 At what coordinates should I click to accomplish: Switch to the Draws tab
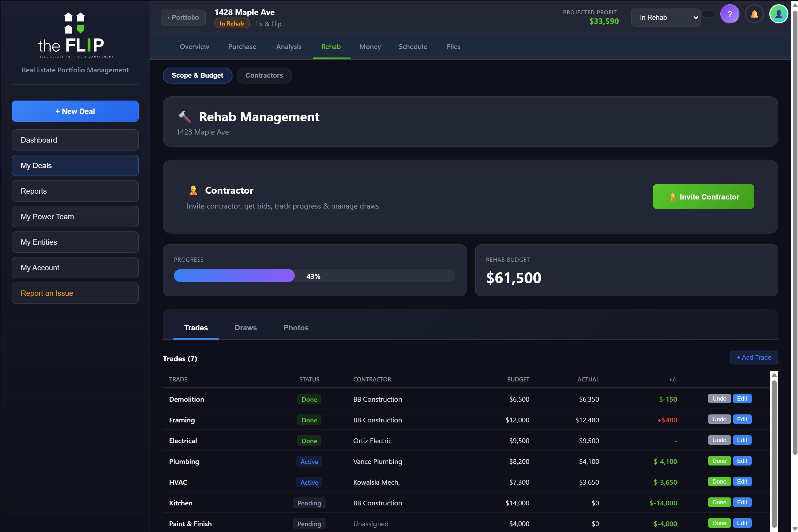pyautogui.click(x=246, y=328)
